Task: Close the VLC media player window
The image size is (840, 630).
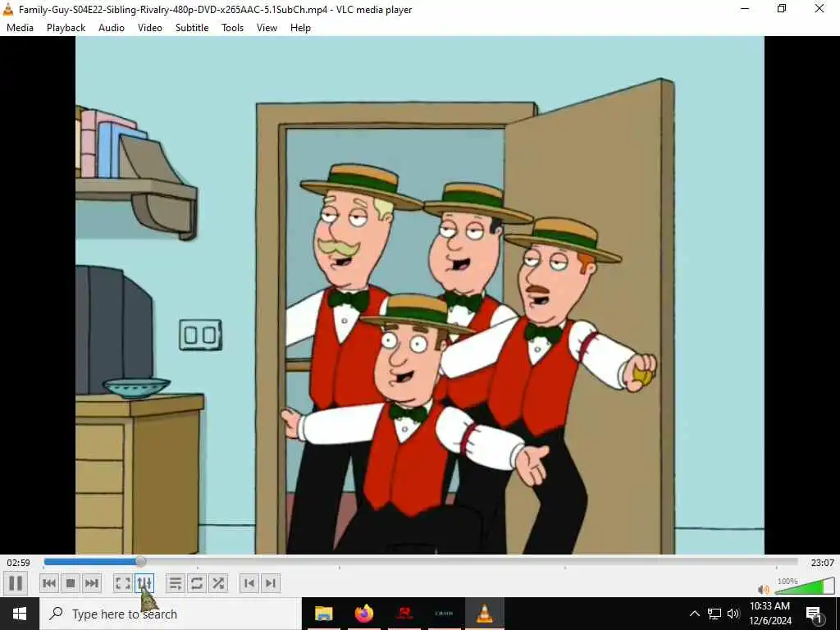Action: tap(819, 9)
